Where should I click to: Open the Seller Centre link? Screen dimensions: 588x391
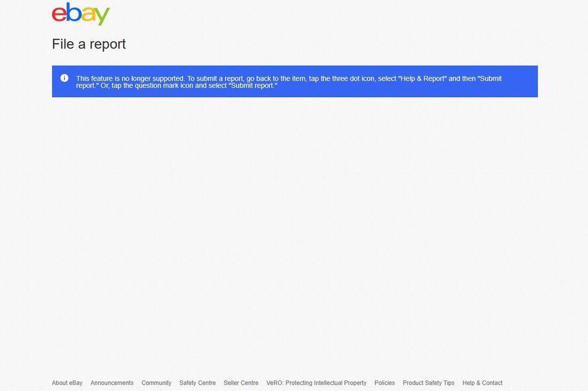coord(241,383)
